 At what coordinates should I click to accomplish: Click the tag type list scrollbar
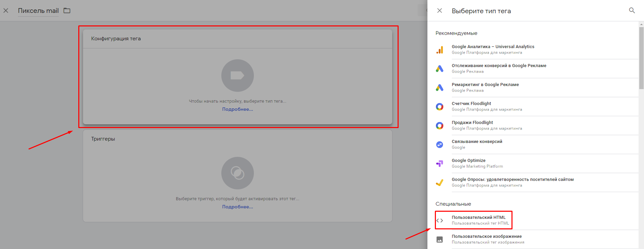point(641,58)
